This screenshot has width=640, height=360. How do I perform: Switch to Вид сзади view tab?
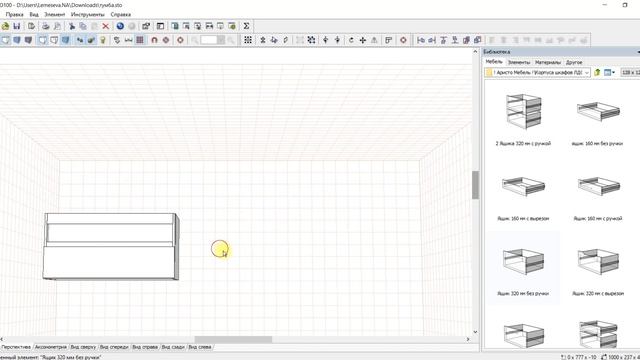173,347
